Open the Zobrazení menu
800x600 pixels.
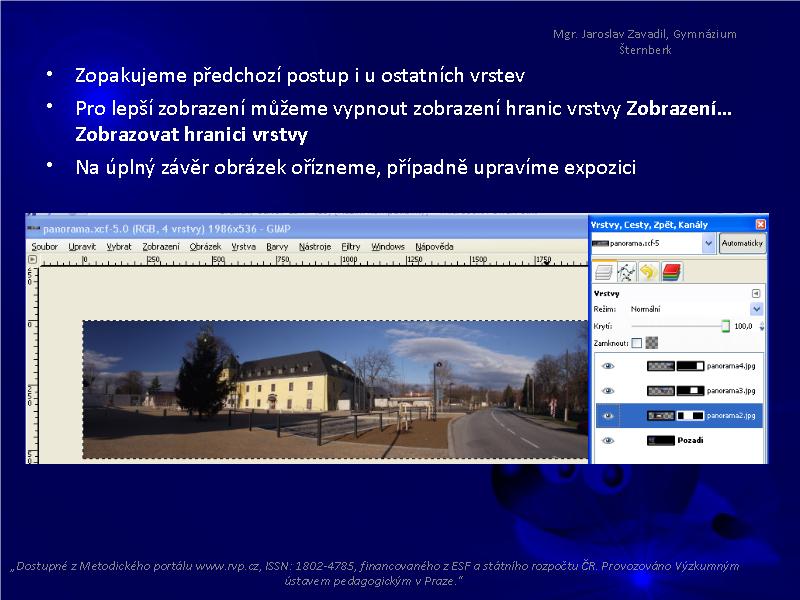tap(161, 246)
